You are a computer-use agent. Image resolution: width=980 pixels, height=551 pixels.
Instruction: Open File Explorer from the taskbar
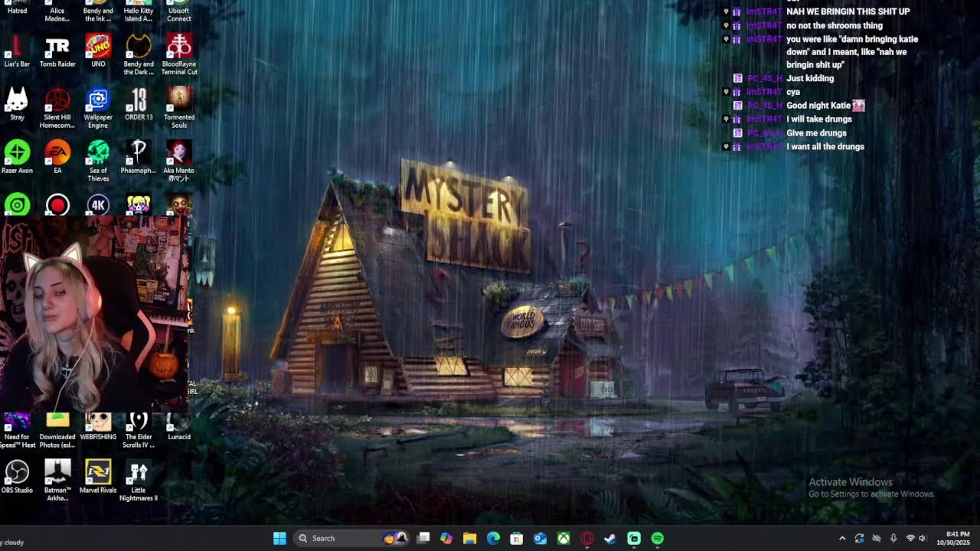point(470,538)
